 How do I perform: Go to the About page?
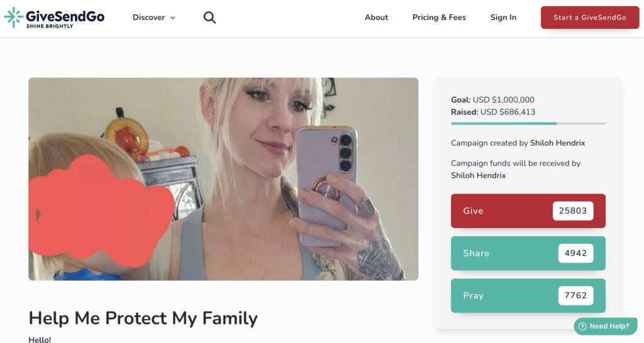point(376,17)
